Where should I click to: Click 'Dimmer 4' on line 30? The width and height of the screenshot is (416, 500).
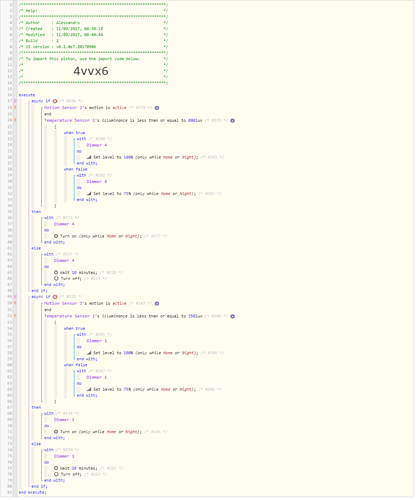point(97,182)
